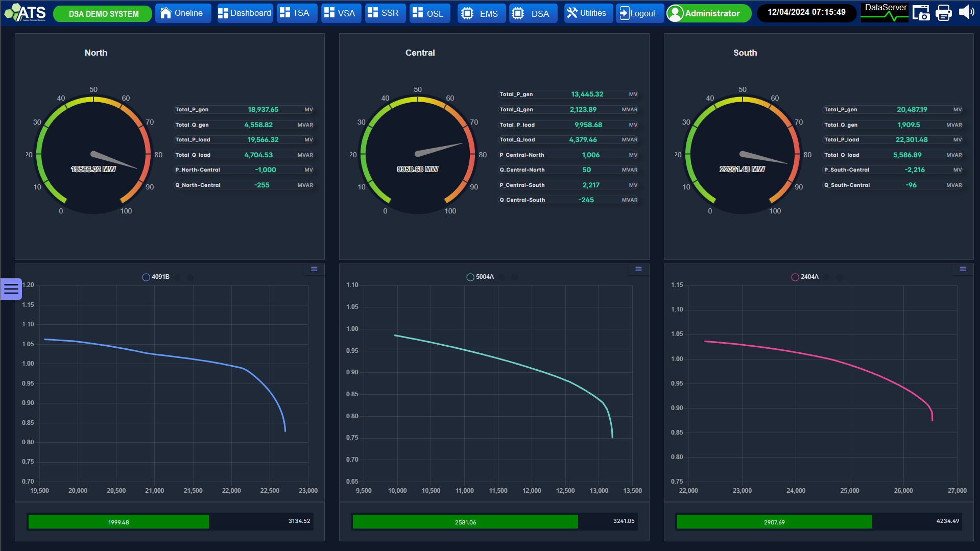The height and width of the screenshot is (551, 980).
Task: Expand the South chart options menu
Action: 963,269
